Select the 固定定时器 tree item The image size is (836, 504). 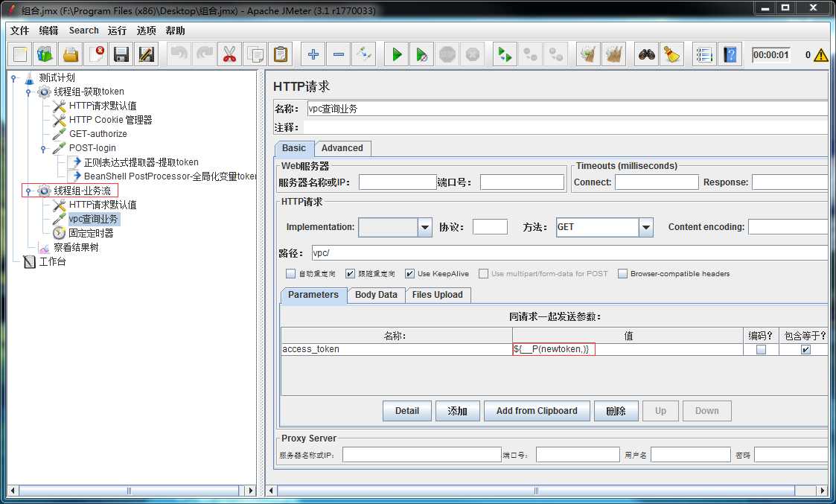click(91, 233)
